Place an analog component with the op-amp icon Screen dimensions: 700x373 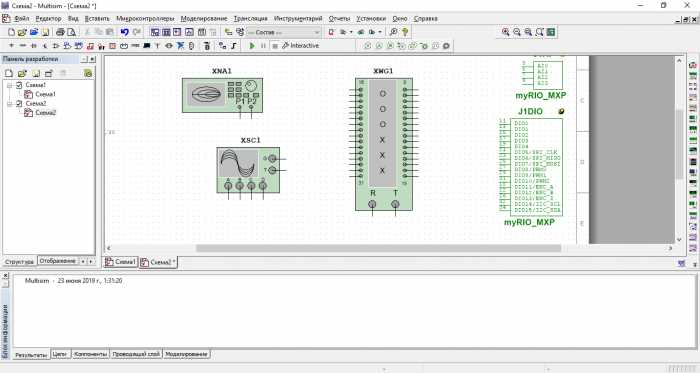(x=56, y=46)
